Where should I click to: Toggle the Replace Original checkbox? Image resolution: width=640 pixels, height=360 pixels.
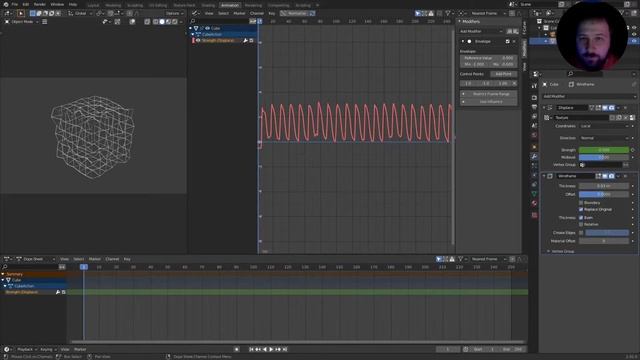tap(581, 209)
